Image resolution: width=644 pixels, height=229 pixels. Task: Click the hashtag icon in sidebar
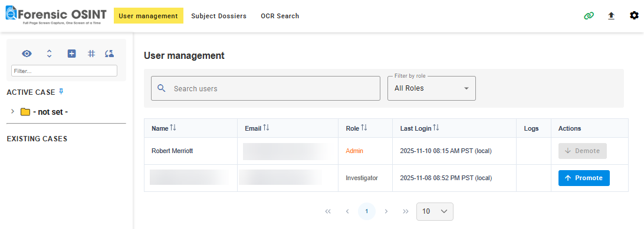pos(91,54)
